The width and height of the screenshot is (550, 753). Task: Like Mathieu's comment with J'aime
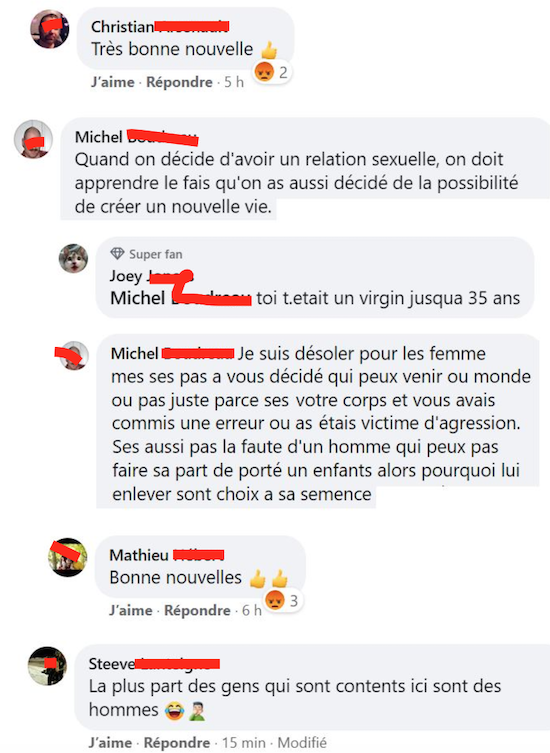131,610
